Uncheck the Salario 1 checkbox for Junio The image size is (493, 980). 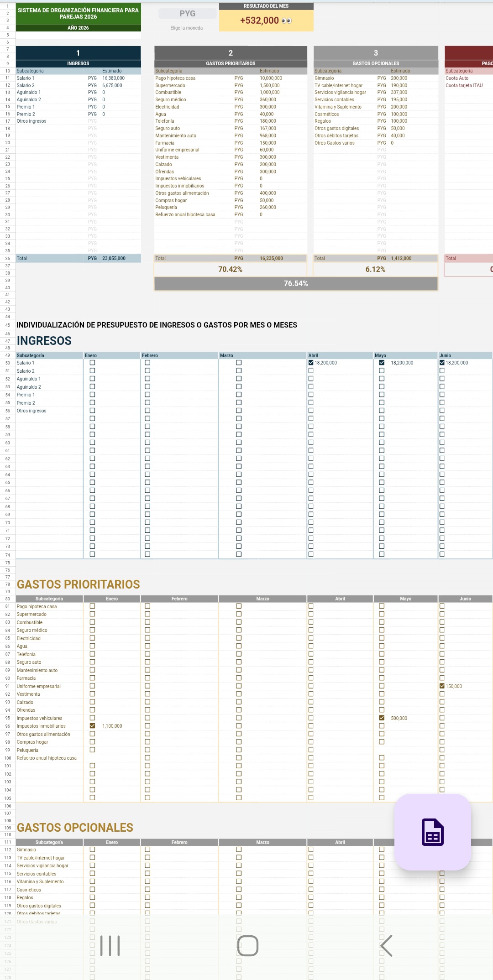(442, 363)
